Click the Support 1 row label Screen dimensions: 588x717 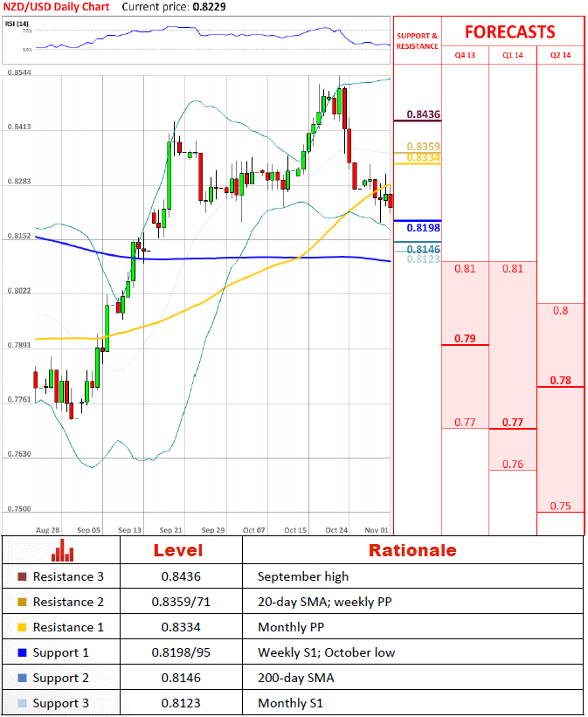pyautogui.click(x=61, y=653)
